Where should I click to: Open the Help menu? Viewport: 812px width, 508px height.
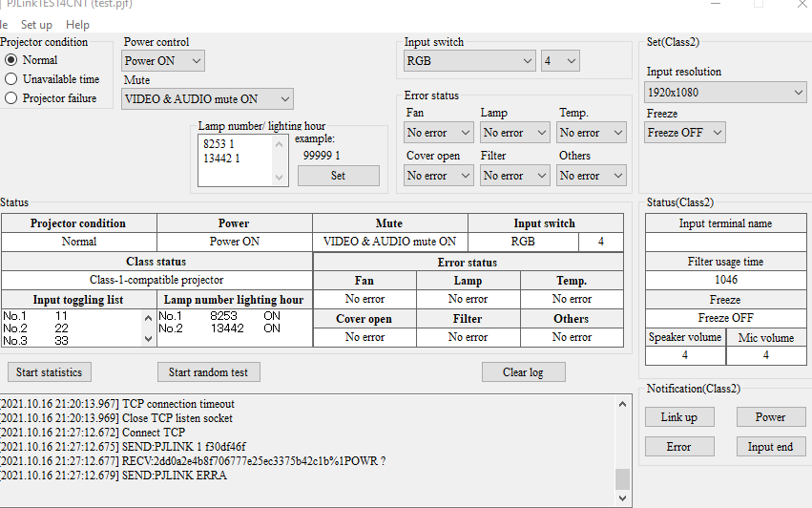[77, 25]
